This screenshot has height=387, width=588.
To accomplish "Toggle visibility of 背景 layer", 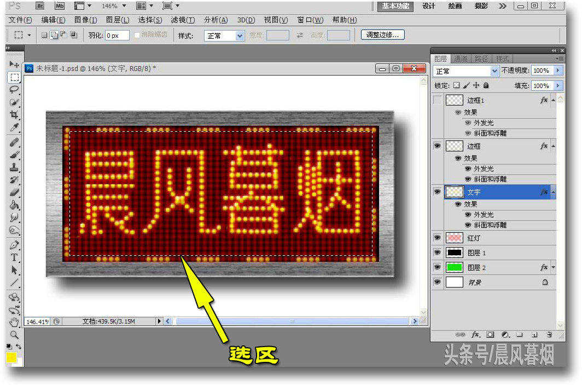I will (x=437, y=282).
